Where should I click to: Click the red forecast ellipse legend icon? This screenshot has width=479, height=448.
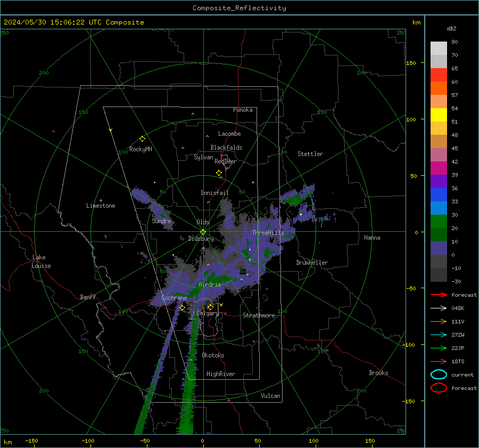pos(439,388)
